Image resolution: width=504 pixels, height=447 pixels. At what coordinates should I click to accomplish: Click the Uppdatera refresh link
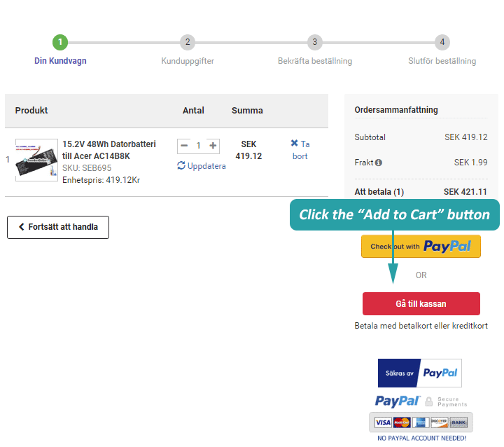(202, 166)
